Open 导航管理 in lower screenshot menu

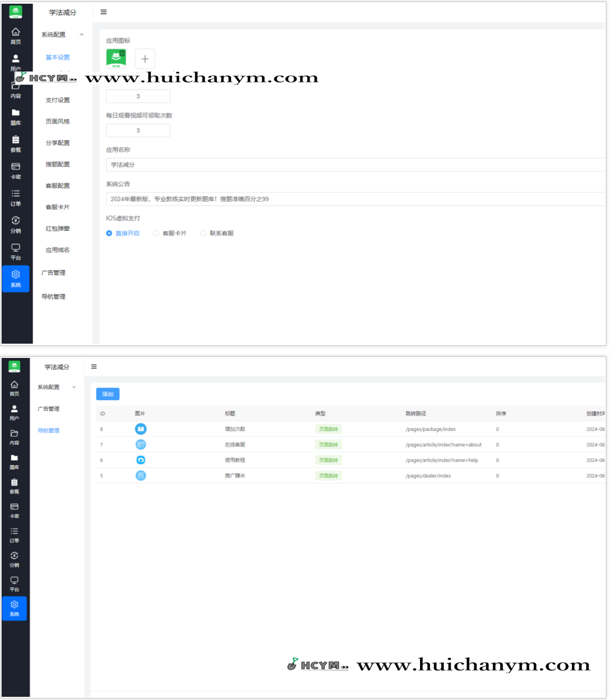[49, 431]
